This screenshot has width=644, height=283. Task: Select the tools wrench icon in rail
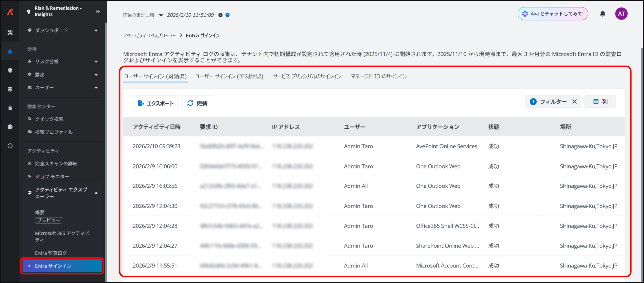tap(10, 33)
